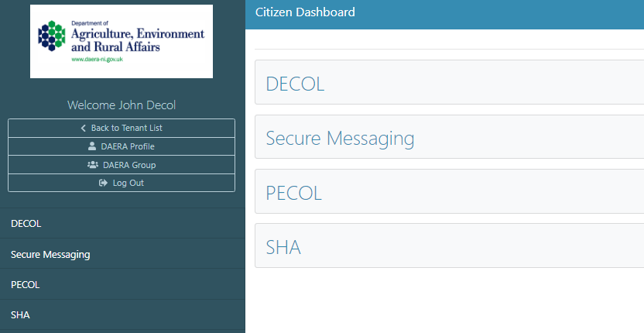The width and height of the screenshot is (644, 333).
Task: Click the left chevron icon beside Back to Tenant List
Action: (84, 128)
